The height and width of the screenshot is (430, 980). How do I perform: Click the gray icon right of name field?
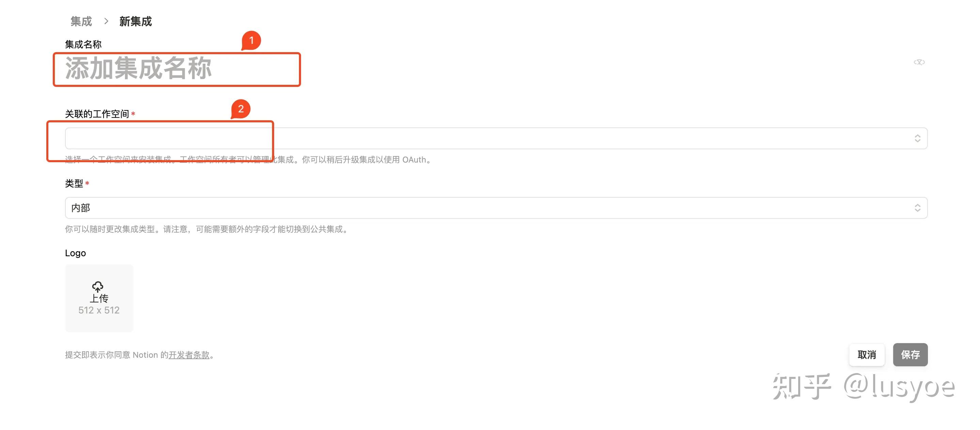coord(919,62)
